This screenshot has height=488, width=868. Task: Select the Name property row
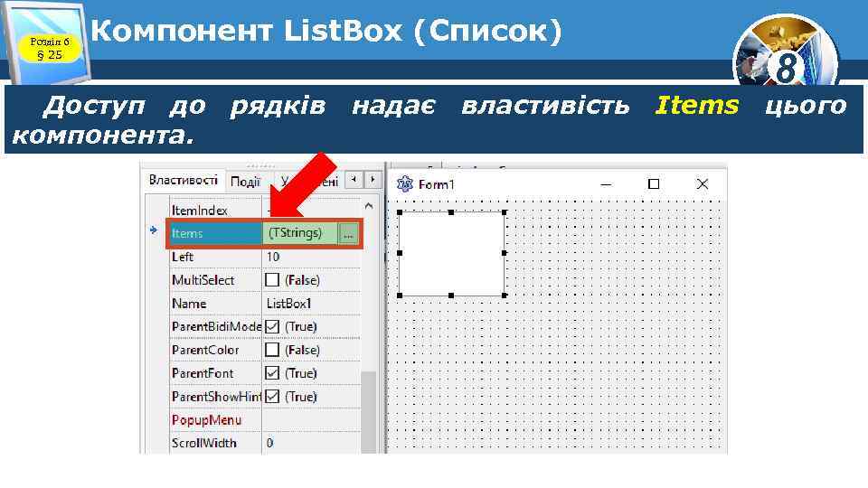click(x=265, y=304)
